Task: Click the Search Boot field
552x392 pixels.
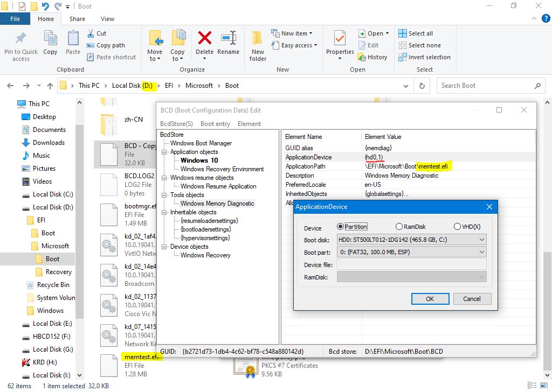Action: [x=485, y=86]
